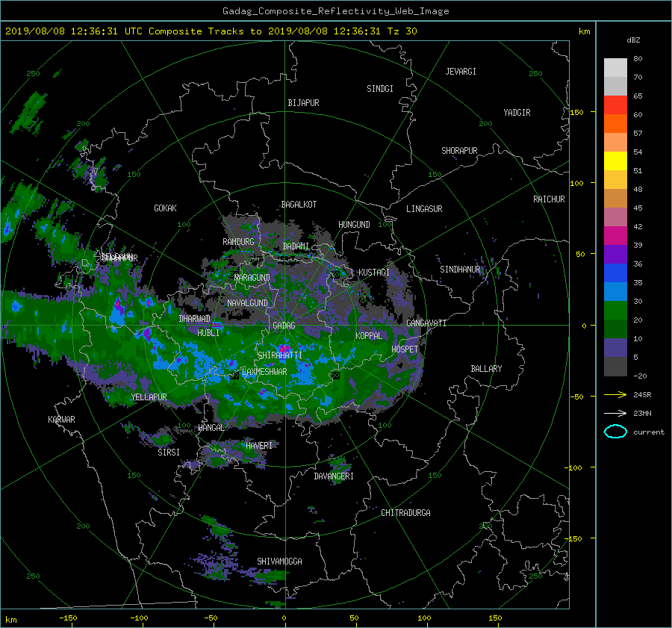Click the HUNGUND city label

click(x=354, y=225)
